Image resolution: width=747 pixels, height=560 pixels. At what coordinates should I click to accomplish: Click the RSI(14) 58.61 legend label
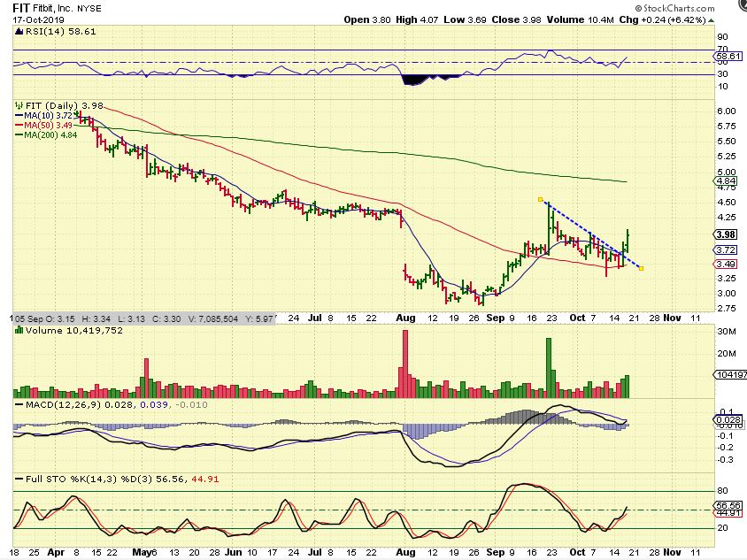pos(60,32)
